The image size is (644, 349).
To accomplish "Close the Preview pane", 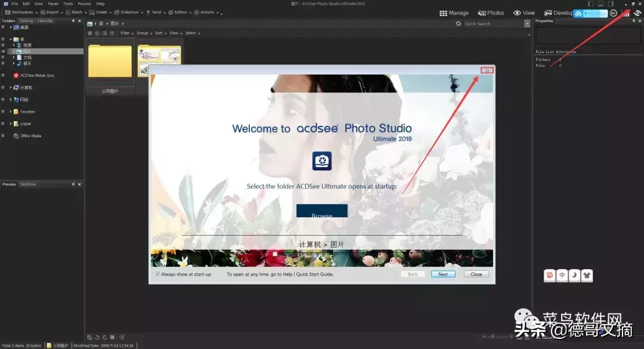I will pos(80,184).
